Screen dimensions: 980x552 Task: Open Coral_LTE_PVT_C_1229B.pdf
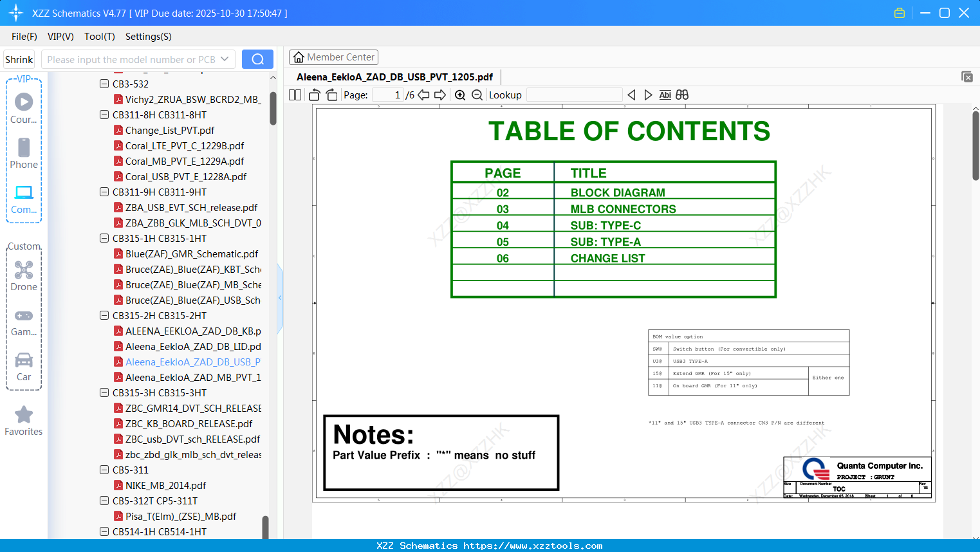179,145
